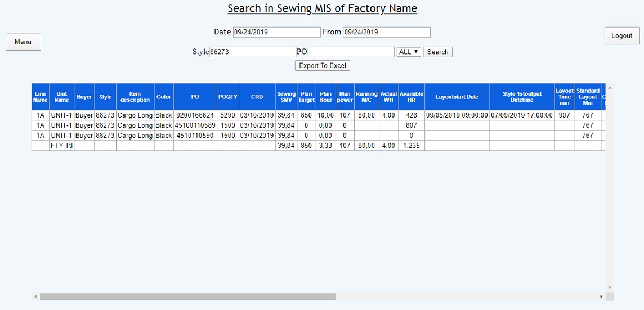Click Plan Target 850 in 9200166624 row
The width and height of the screenshot is (644, 310).
click(306, 115)
